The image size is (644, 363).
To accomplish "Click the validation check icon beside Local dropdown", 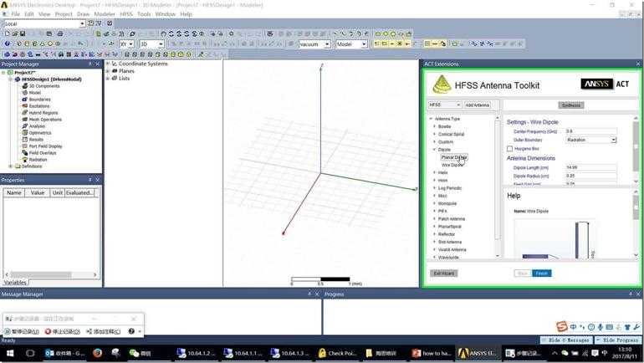I will point(110,23).
